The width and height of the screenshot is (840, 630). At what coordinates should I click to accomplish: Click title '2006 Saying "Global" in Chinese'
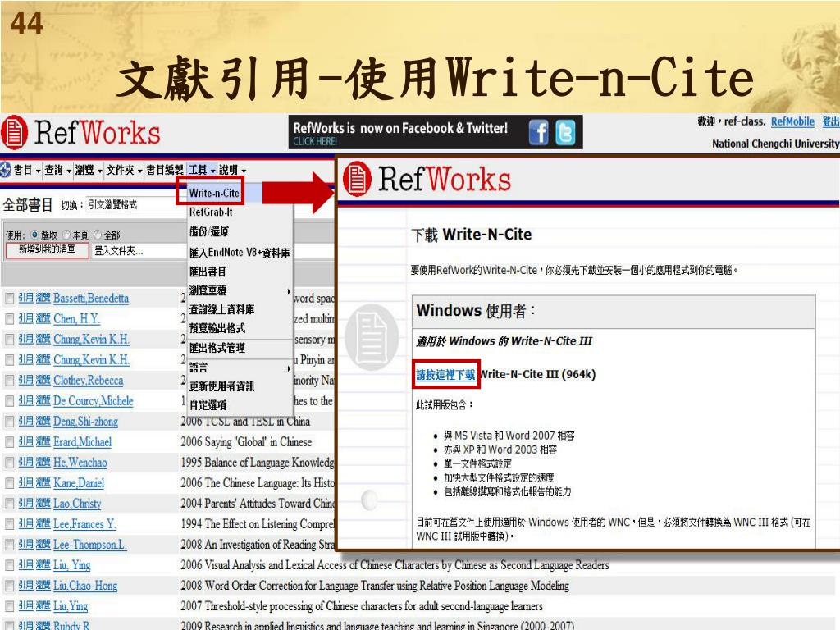pyautogui.click(x=246, y=442)
